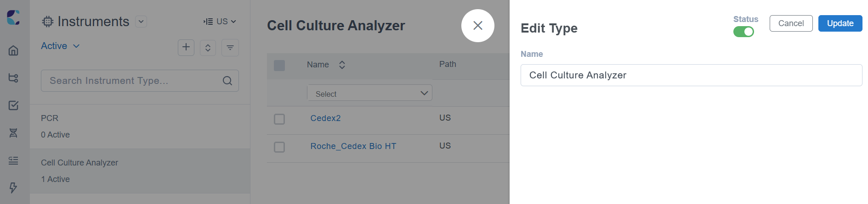The image size is (868, 204).
Task: Open the tasks checklist sidebar icon
Action: (x=13, y=105)
